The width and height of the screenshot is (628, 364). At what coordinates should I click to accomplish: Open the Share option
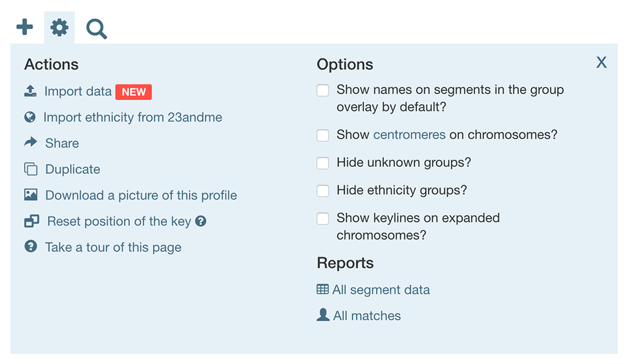[61, 143]
